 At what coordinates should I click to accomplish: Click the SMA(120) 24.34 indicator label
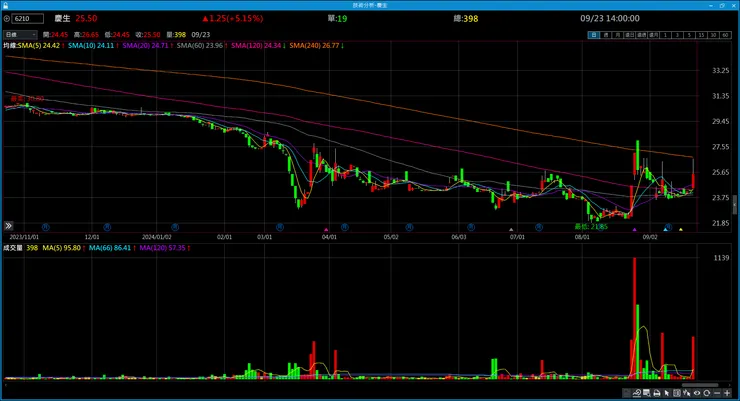(258, 45)
